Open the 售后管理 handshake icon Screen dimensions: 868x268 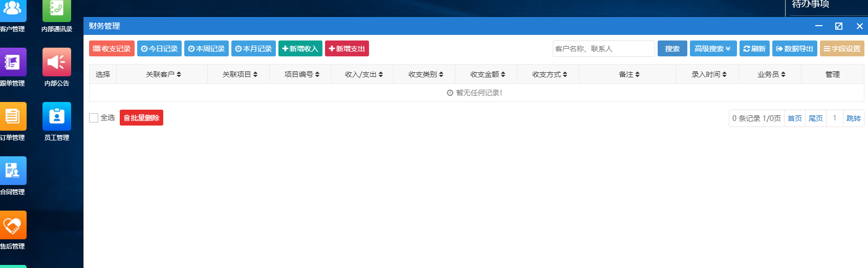(x=13, y=225)
